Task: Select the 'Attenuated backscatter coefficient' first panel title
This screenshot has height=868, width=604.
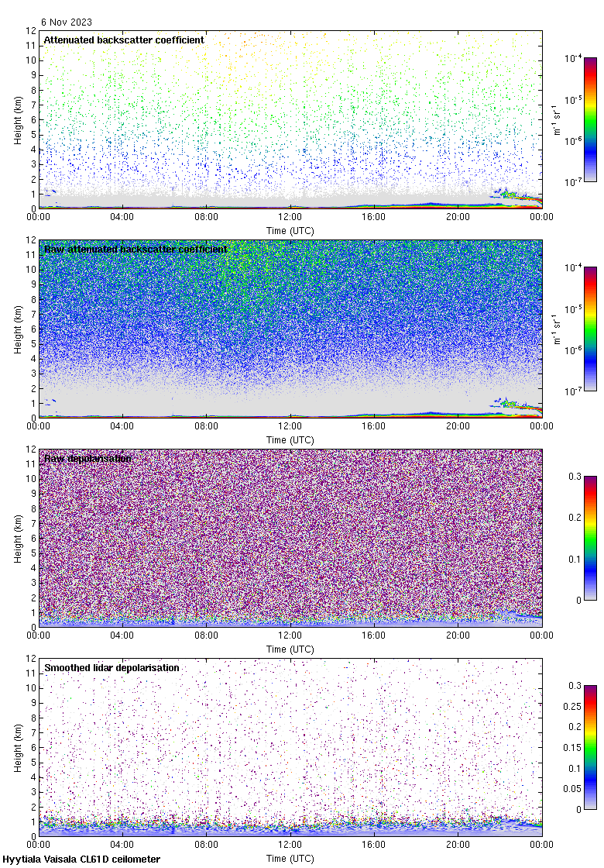Action: point(124,40)
